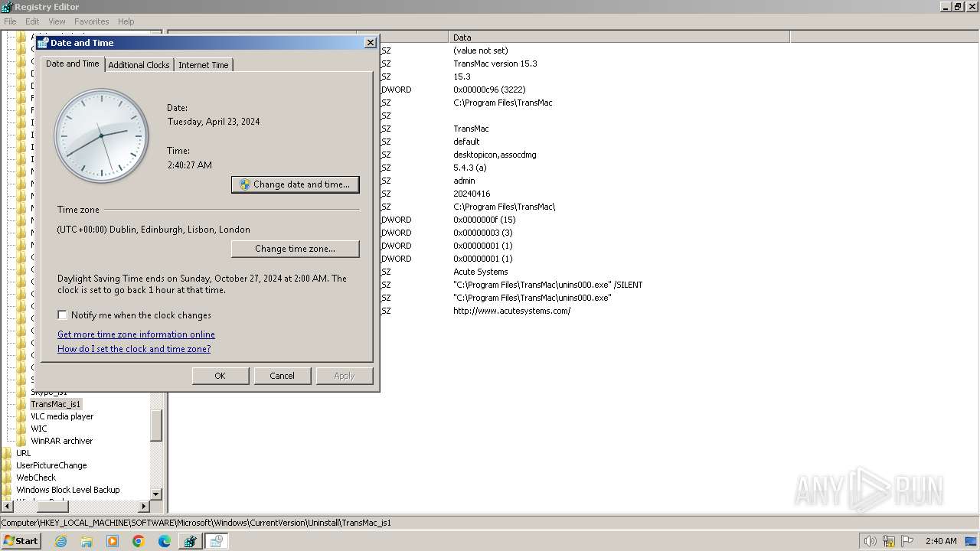Screen dimensions: 980x551
Task: Select the UserPictureChange key
Action: (51, 465)
